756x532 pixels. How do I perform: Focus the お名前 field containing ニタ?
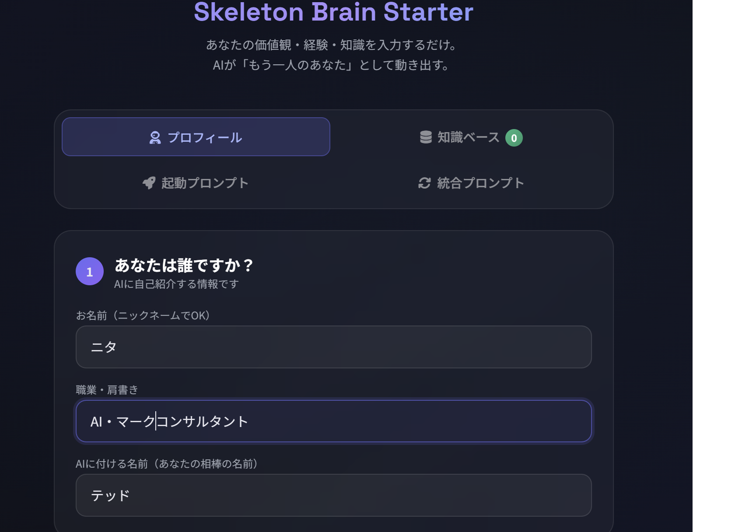(x=333, y=347)
